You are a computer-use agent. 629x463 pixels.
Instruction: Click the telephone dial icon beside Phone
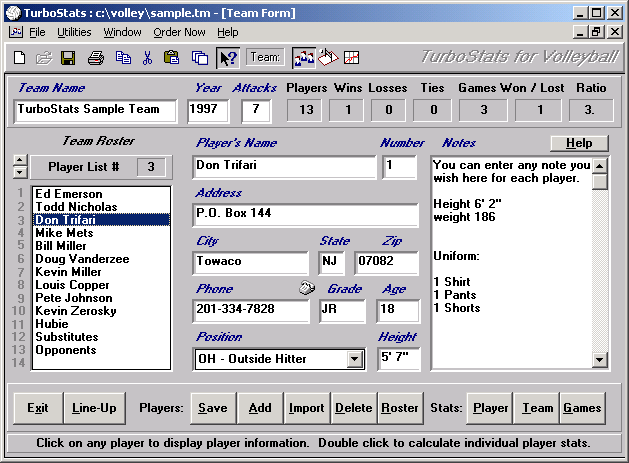307,287
